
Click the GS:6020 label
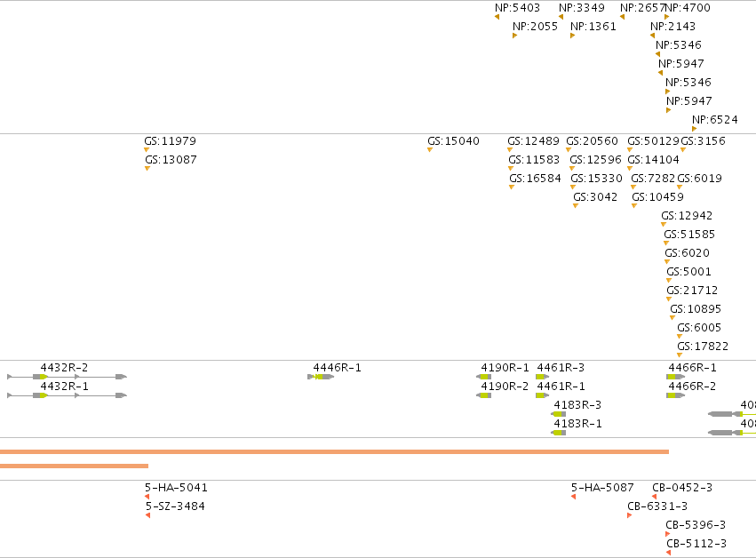[687, 252]
